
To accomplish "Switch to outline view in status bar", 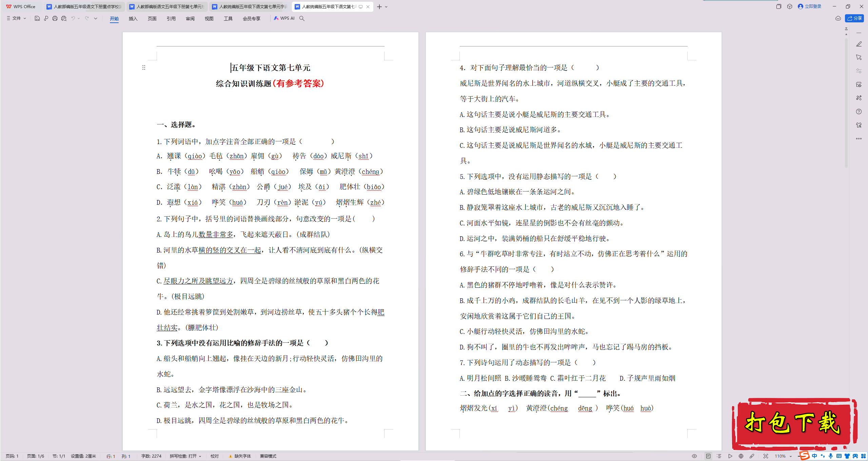I will click(719, 456).
